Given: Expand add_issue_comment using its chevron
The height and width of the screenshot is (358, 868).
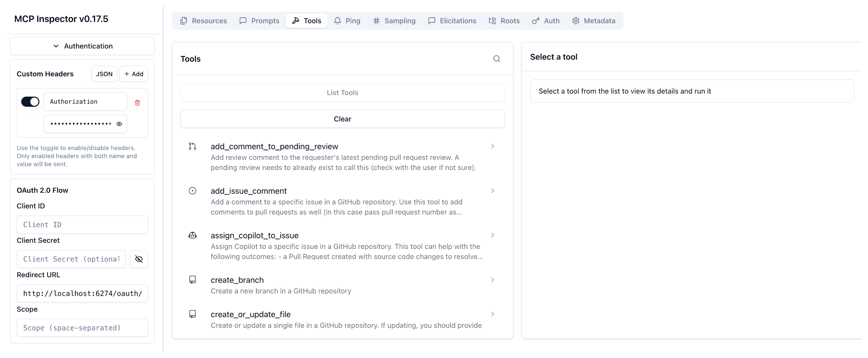Looking at the screenshot, I should [x=492, y=191].
